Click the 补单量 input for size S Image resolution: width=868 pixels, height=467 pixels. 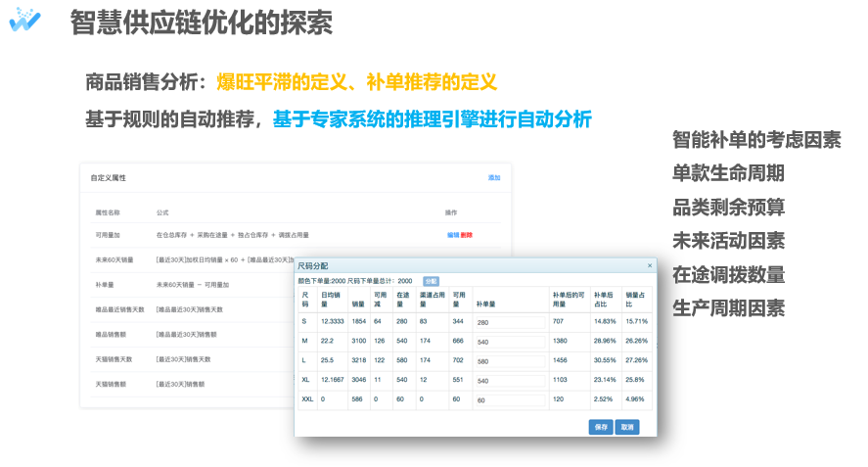tap(511, 322)
